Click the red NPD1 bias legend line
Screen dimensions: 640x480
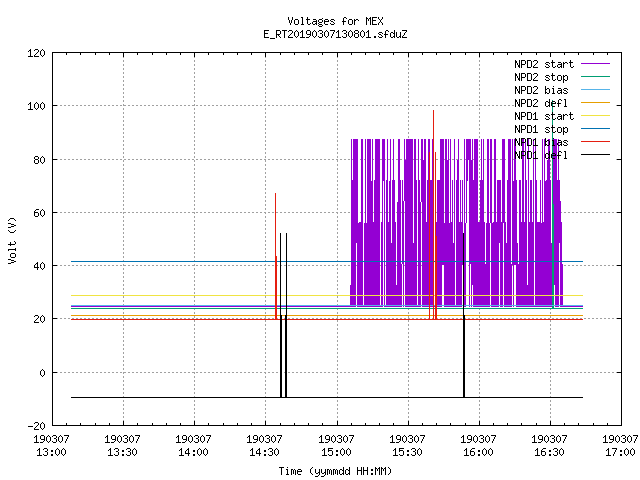pyautogui.click(x=595, y=142)
